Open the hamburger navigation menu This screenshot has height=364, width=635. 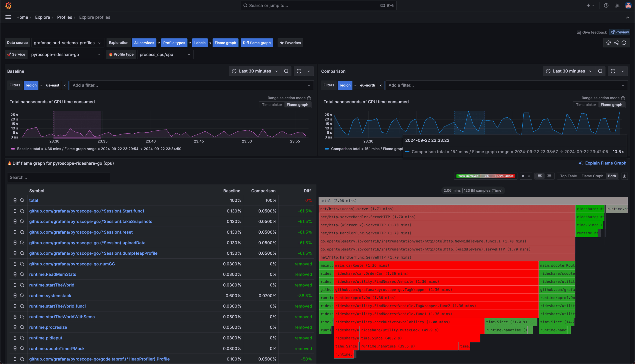tap(8, 17)
